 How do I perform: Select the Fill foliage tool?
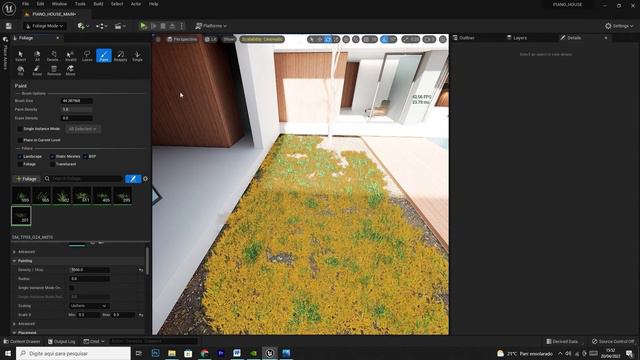point(20,70)
